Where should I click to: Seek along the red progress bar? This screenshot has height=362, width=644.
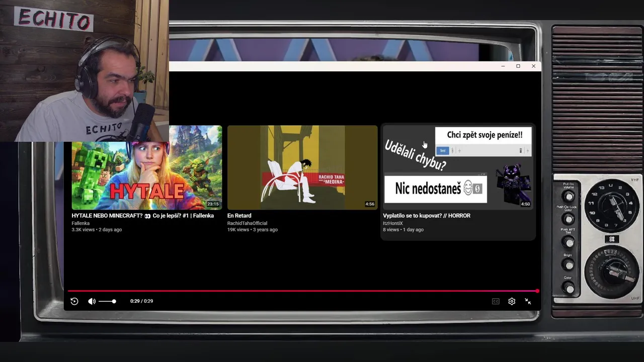303,291
